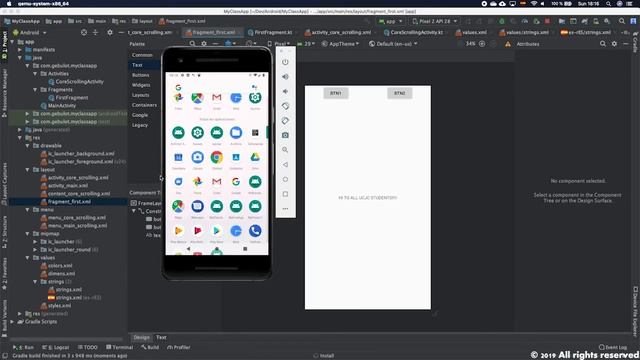Search the Palette with magnifier icon
The width and height of the screenshot is (640, 360).
[192, 44]
